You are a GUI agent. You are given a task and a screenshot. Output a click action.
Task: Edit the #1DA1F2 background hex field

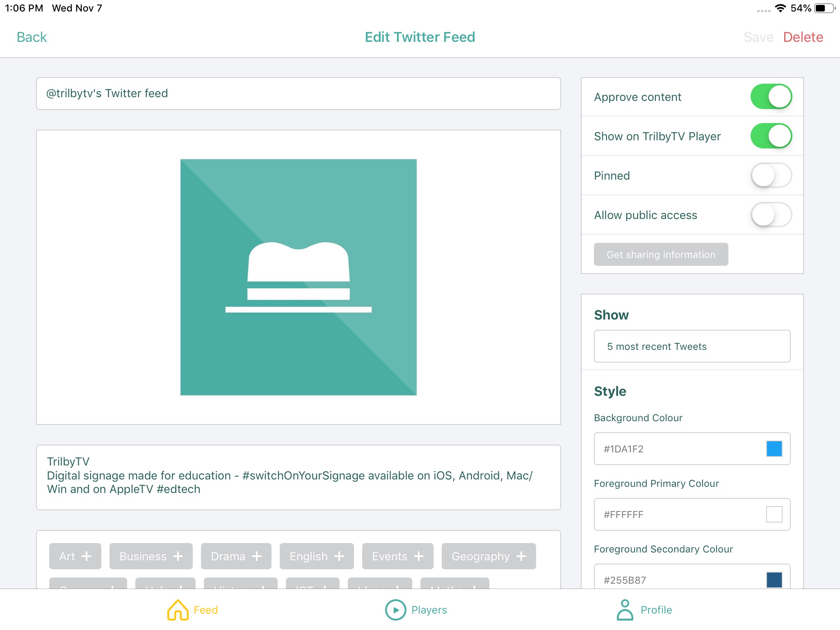tap(692, 449)
